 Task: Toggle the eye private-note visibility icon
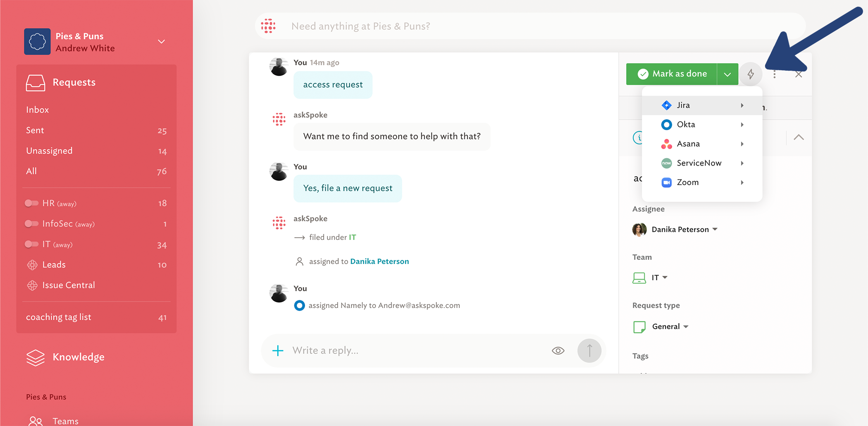(558, 351)
